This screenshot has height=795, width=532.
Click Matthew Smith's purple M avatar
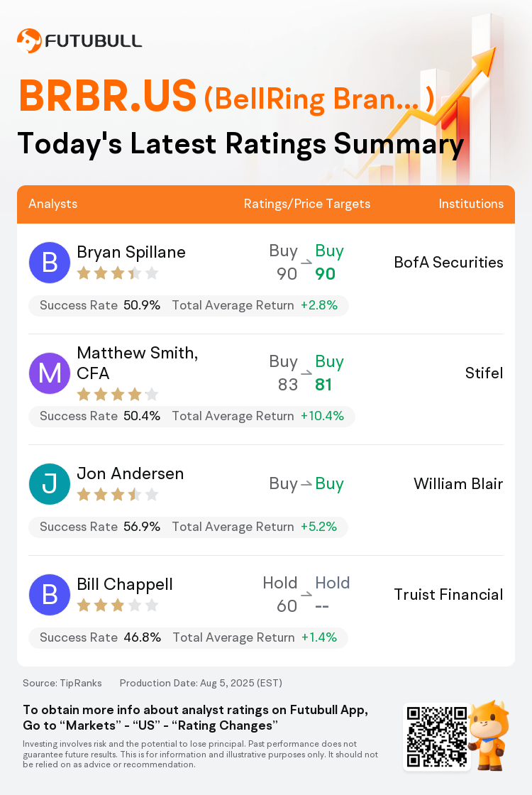click(x=49, y=373)
